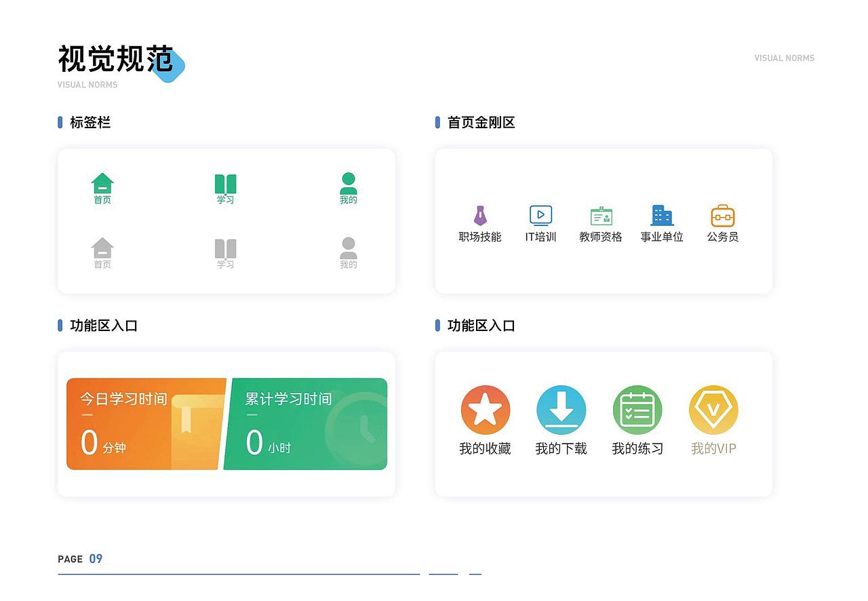The image size is (868, 601).
Task: Click the 我的练习 text label
Action: (x=637, y=448)
